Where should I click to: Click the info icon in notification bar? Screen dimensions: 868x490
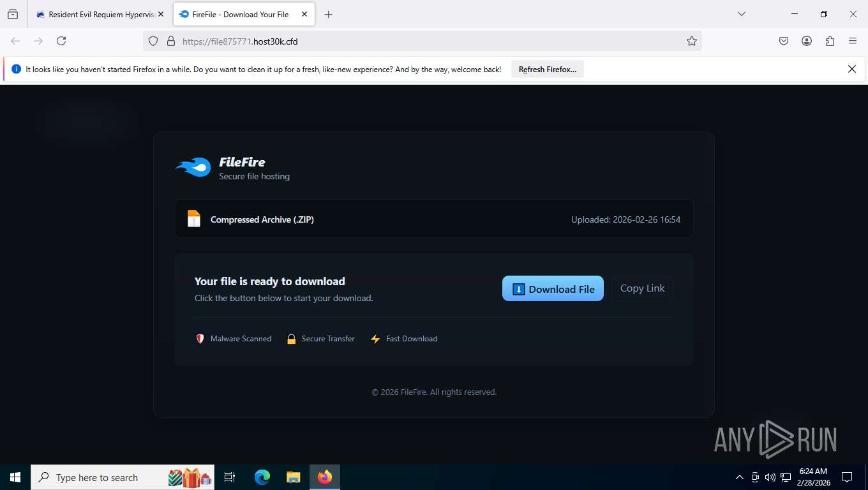click(17, 69)
